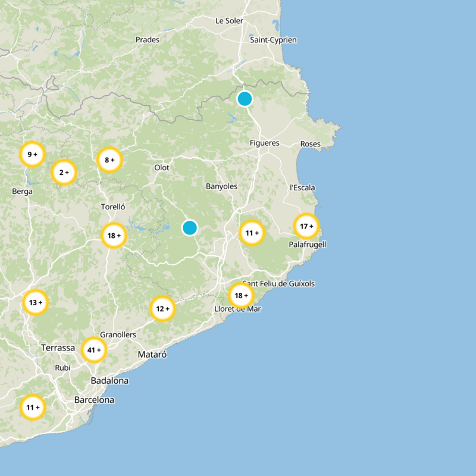This screenshot has height=476, width=476.
Task: Click the Granollers town label
Action: coord(118,335)
